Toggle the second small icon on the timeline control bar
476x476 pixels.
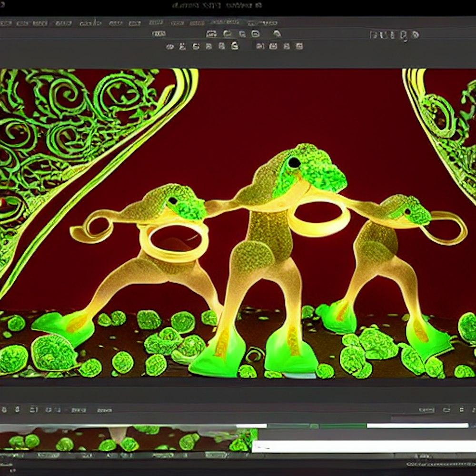point(17,409)
